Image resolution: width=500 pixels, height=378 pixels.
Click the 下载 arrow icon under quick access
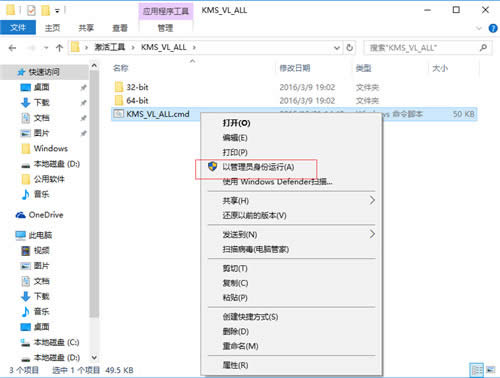[26, 103]
